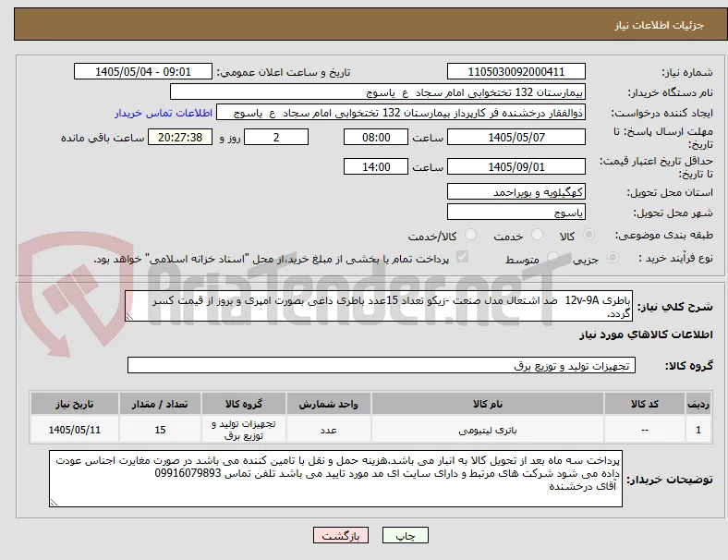The height and width of the screenshot is (560, 728).
Task: Click the delivery city field یاسوج
Action: [x=516, y=213]
